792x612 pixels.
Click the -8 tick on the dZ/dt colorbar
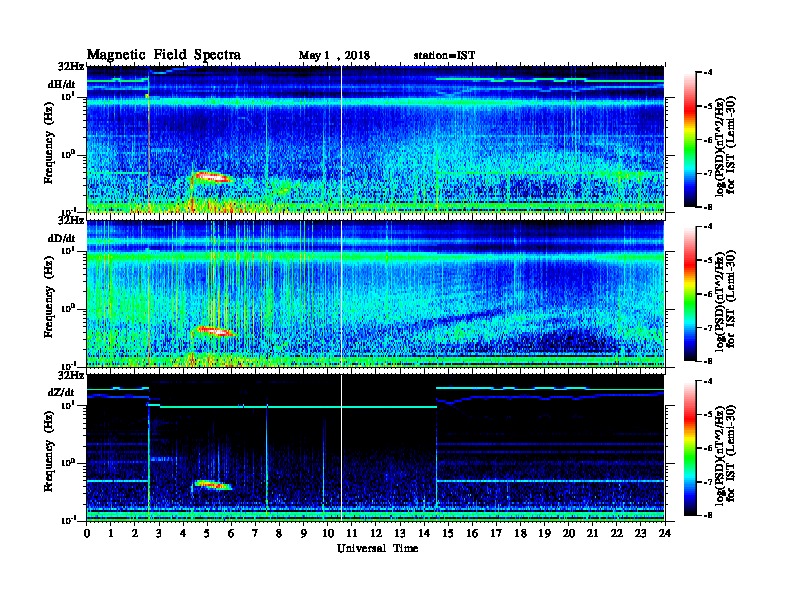pyautogui.click(x=709, y=516)
